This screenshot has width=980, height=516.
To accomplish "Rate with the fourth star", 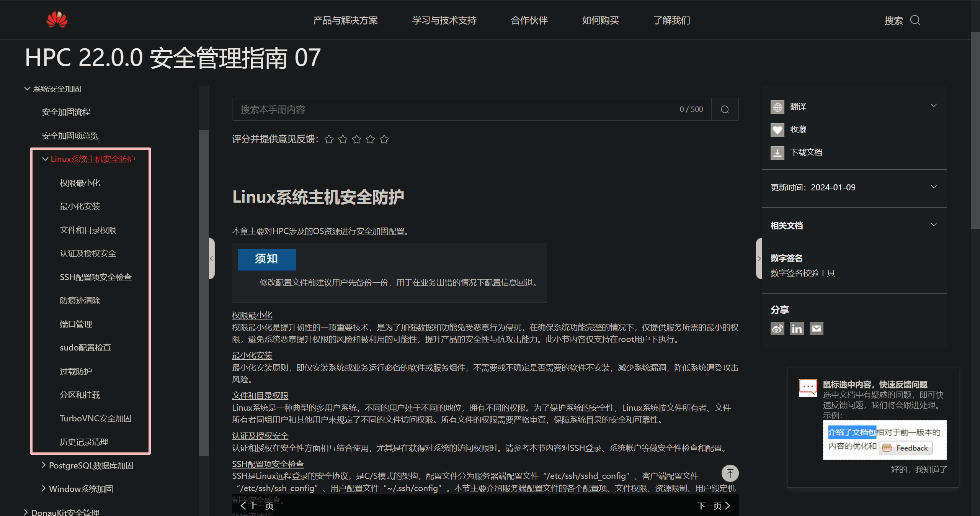I will tap(370, 139).
